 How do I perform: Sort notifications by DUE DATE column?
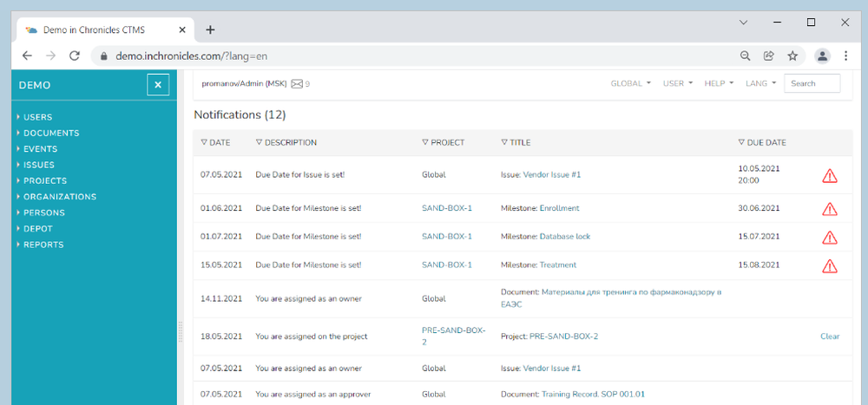[762, 143]
